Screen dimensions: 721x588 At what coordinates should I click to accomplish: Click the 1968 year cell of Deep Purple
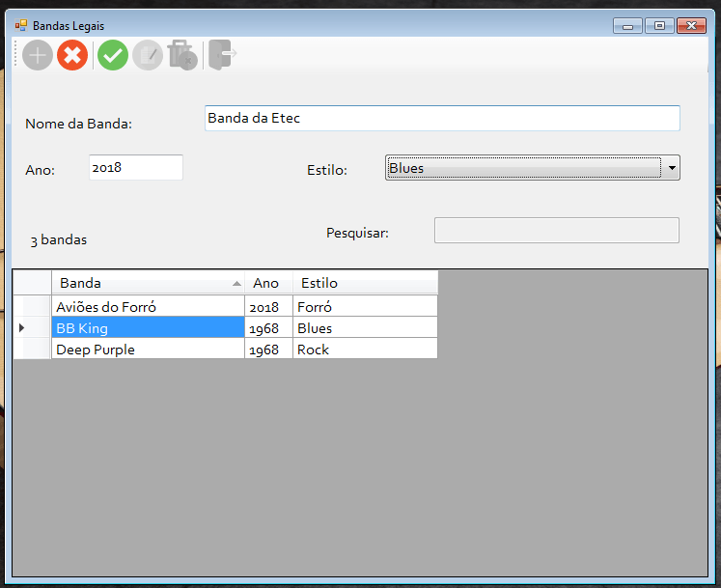pyautogui.click(x=268, y=350)
